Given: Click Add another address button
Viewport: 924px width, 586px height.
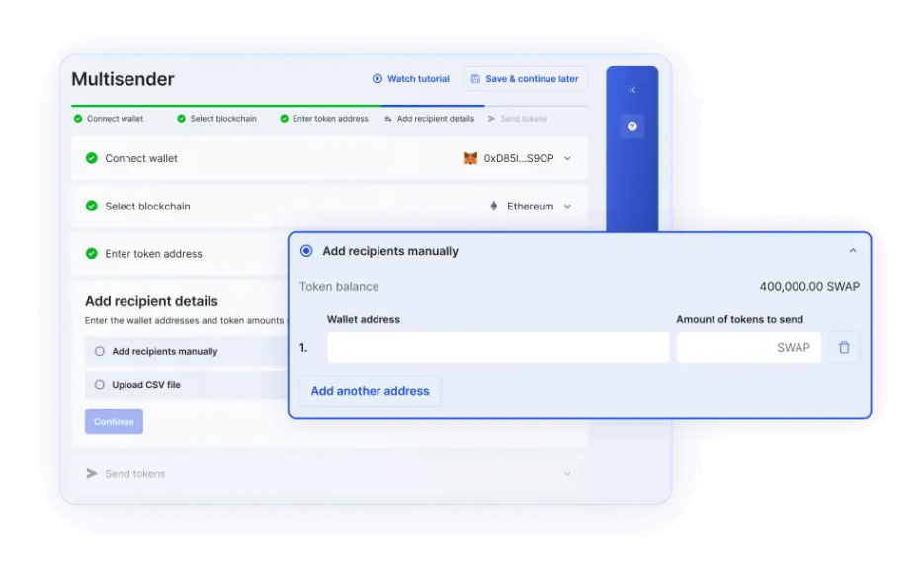Looking at the screenshot, I should click(370, 391).
